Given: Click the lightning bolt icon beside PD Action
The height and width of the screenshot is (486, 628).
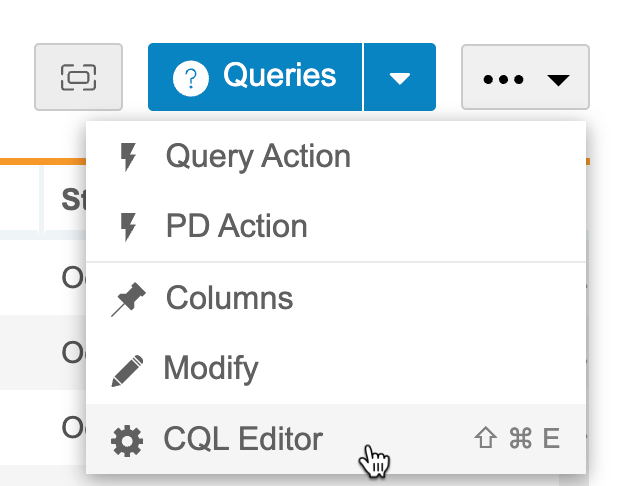Looking at the screenshot, I should point(127,227).
